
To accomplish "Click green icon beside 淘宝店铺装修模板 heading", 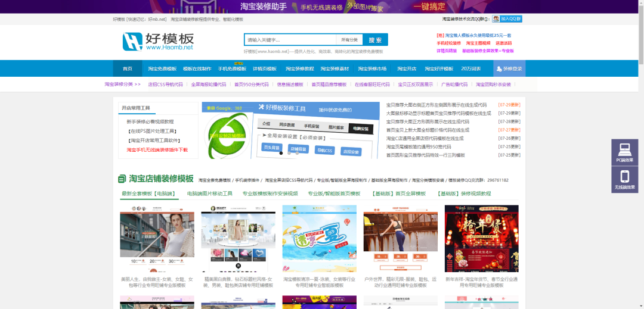I will 122,179.
